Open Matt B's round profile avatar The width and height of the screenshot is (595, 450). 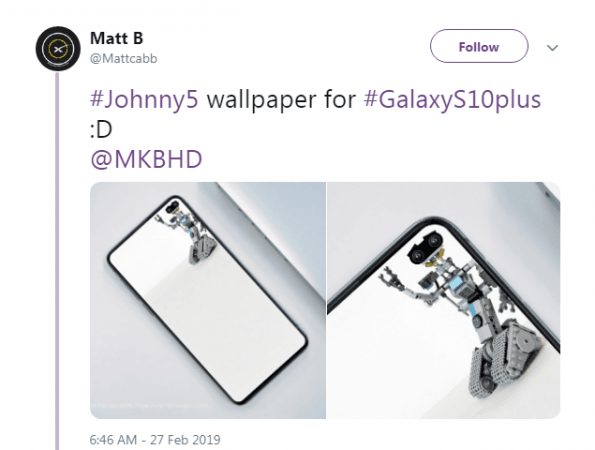tap(58, 49)
